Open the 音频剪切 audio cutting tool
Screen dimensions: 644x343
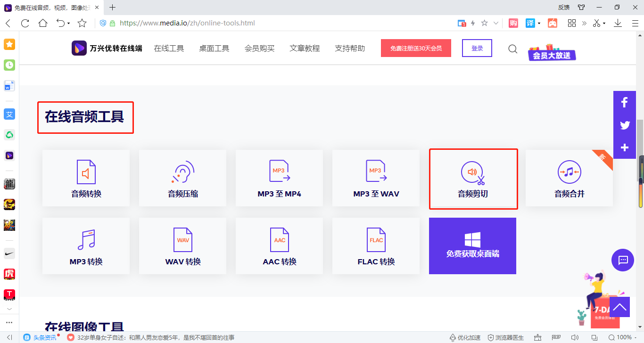pyautogui.click(x=473, y=178)
